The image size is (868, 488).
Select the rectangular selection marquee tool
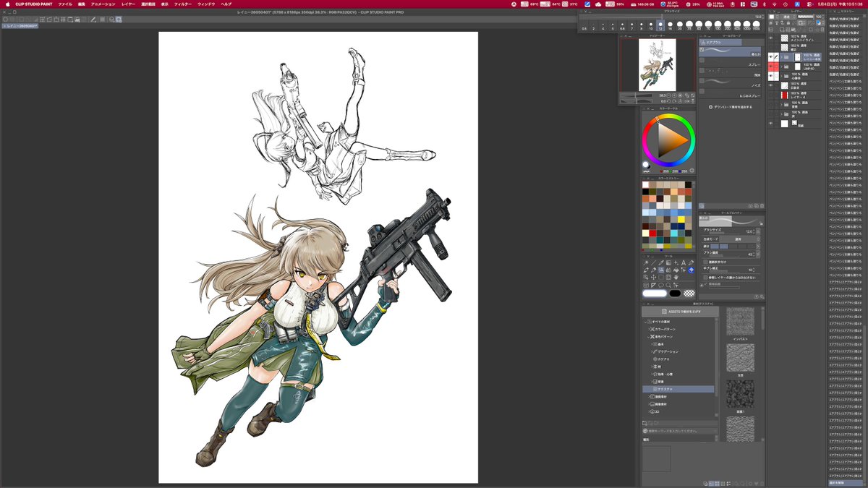(x=661, y=278)
